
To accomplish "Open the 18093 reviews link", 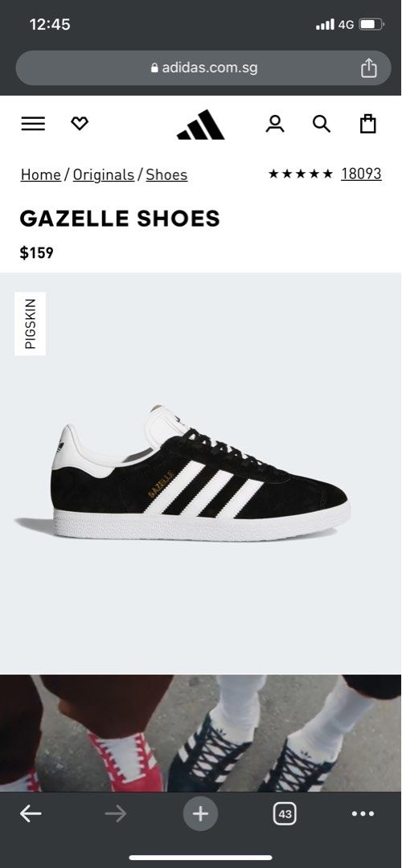I will [x=361, y=174].
